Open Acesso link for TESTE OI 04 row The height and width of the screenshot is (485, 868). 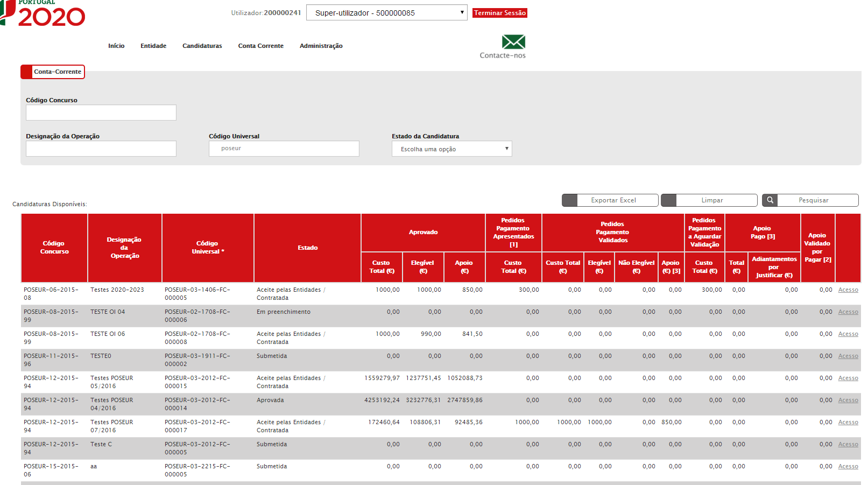pyautogui.click(x=848, y=312)
